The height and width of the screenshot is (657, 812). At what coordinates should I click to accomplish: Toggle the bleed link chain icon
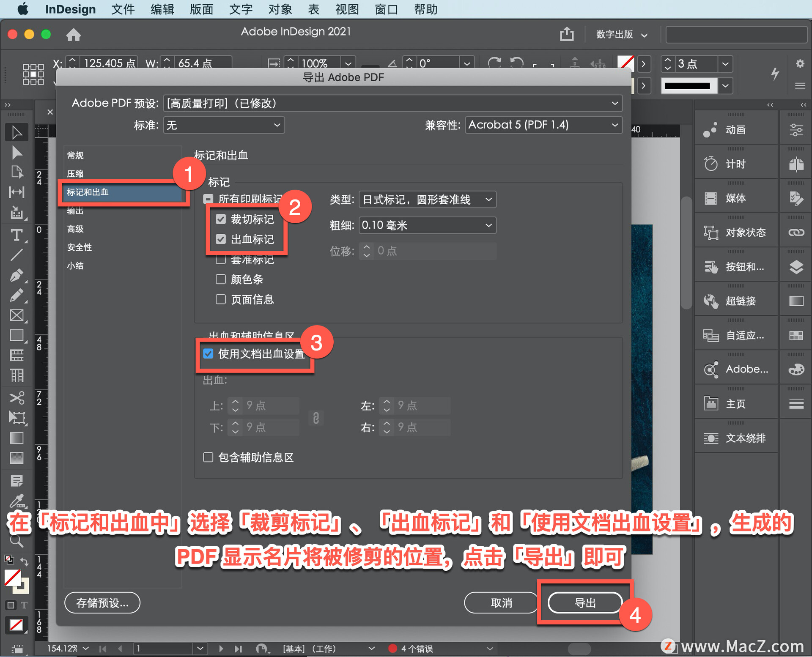(x=316, y=418)
